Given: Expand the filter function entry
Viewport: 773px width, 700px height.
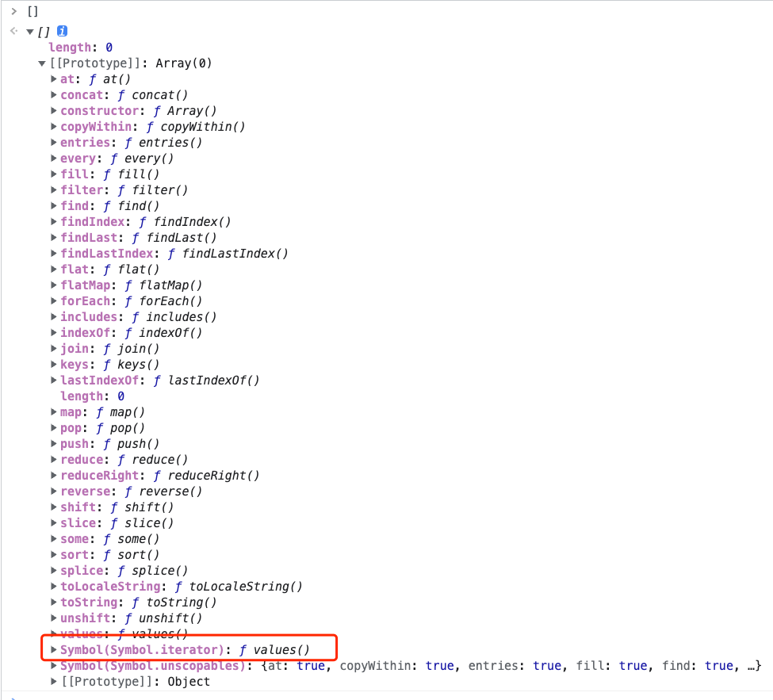Looking at the screenshot, I should [x=54, y=189].
